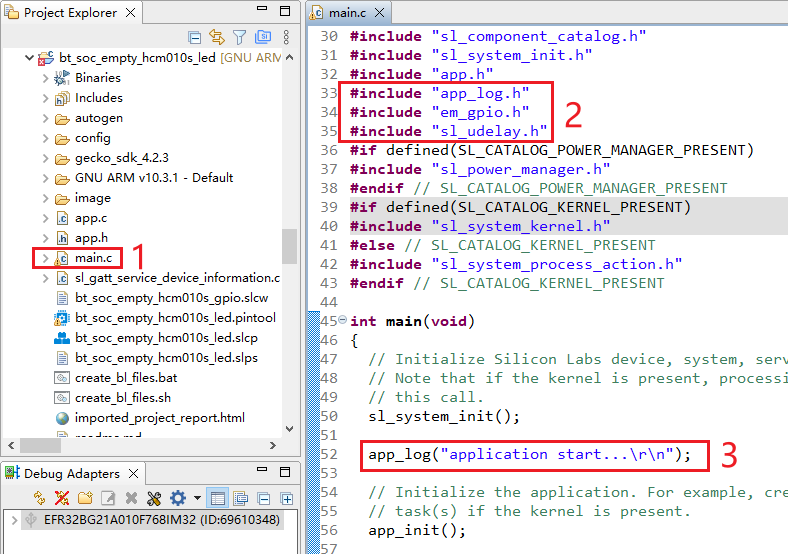Collapse main function fold marker at line 45

[343, 321]
